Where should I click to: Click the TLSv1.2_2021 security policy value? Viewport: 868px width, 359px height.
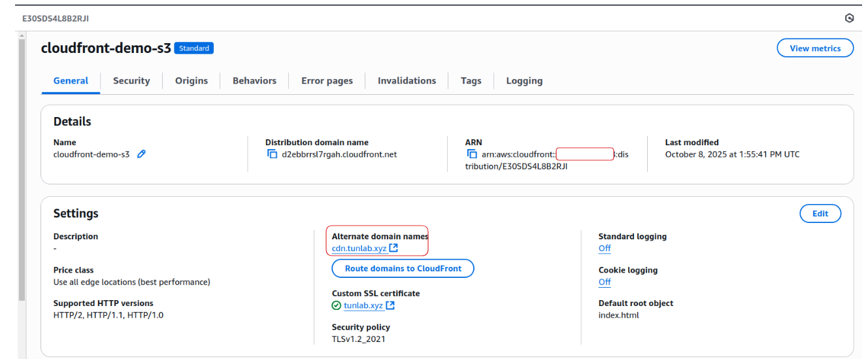click(x=359, y=339)
